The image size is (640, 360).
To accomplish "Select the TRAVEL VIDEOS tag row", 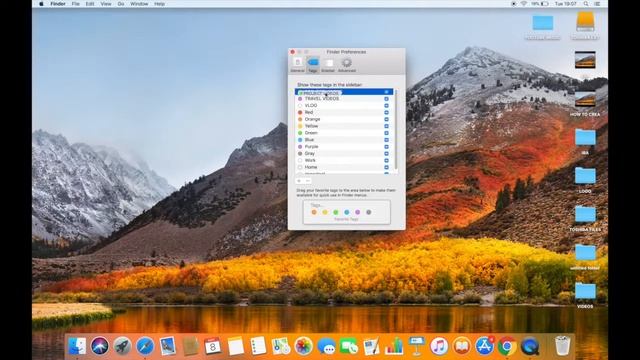I will click(x=344, y=99).
